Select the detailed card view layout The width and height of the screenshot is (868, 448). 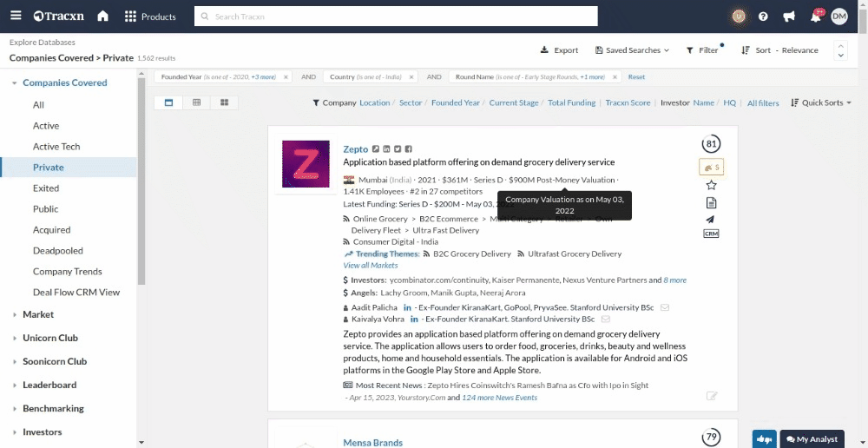point(168,102)
